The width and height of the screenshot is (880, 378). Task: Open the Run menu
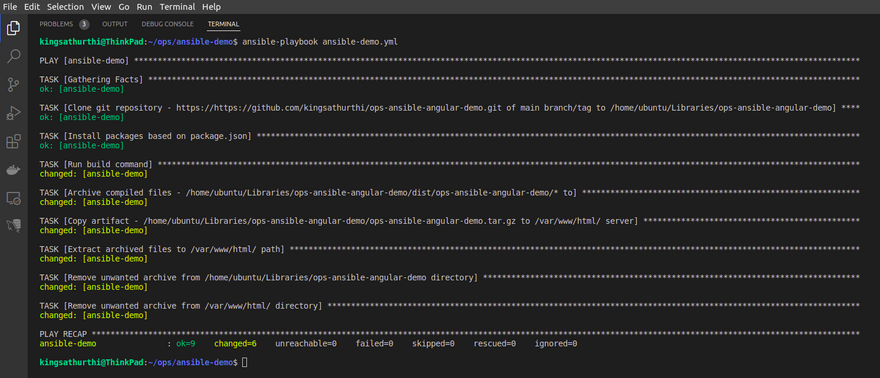(x=144, y=7)
